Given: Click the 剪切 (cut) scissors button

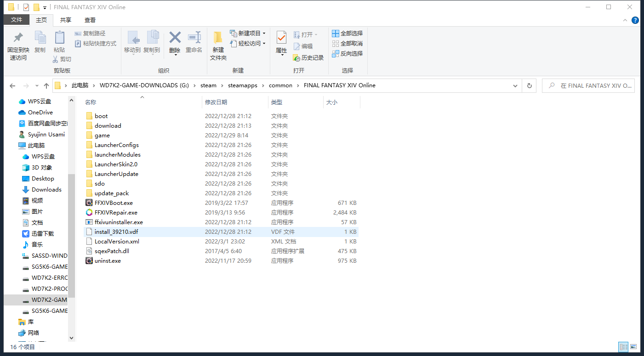Looking at the screenshot, I should 62,59.
